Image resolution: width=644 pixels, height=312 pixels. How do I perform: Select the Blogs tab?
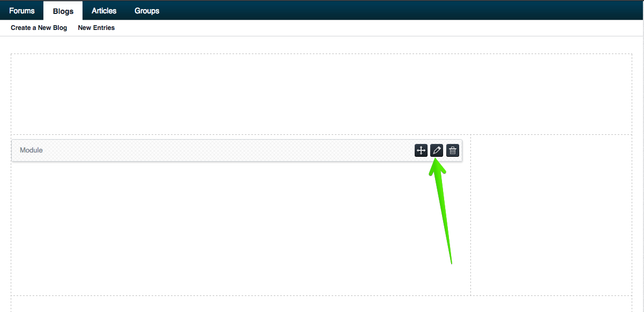[x=63, y=11]
